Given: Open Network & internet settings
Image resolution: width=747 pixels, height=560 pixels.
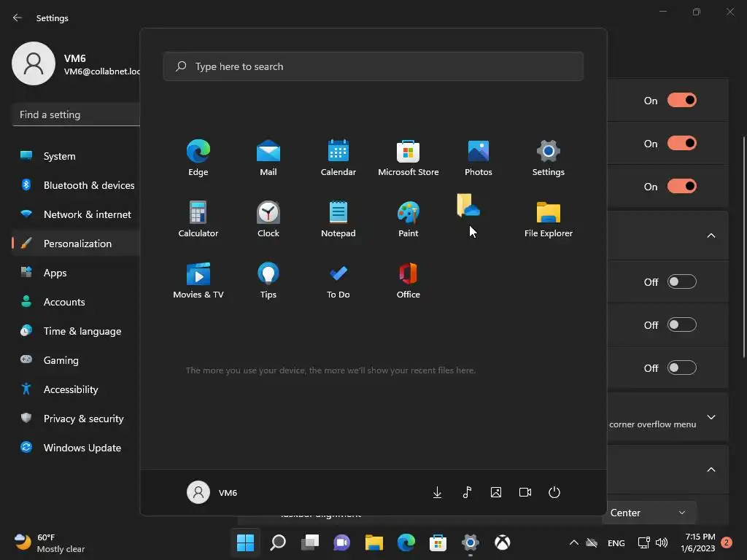Looking at the screenshot, I should [76, 214].
